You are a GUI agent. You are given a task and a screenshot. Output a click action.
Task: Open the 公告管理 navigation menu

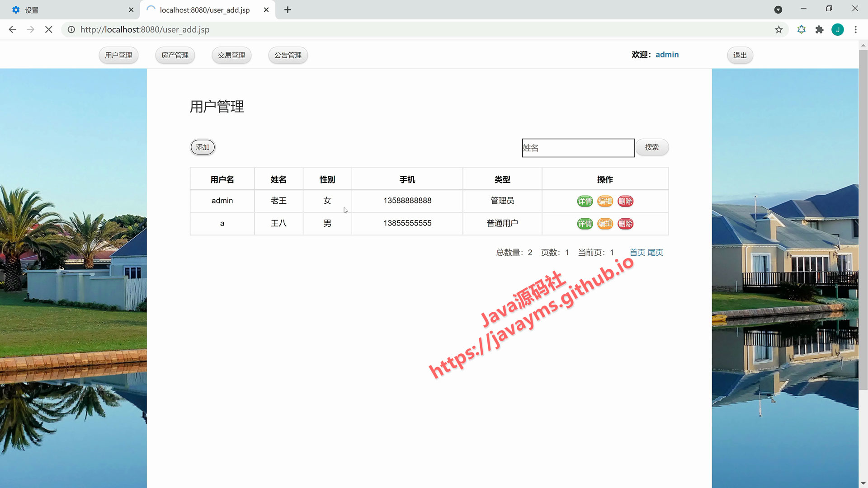pyautogui.click(x=288, y=55)
